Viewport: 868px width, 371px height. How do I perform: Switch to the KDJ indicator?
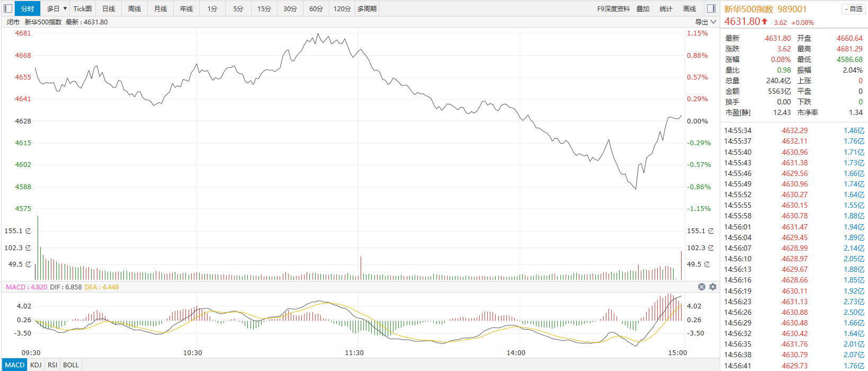point(36,365)
